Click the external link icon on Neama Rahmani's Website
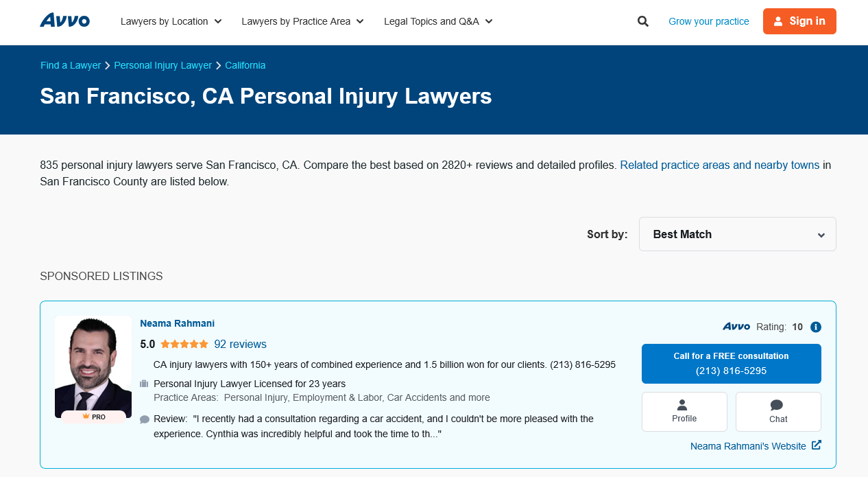 [817, 445]
